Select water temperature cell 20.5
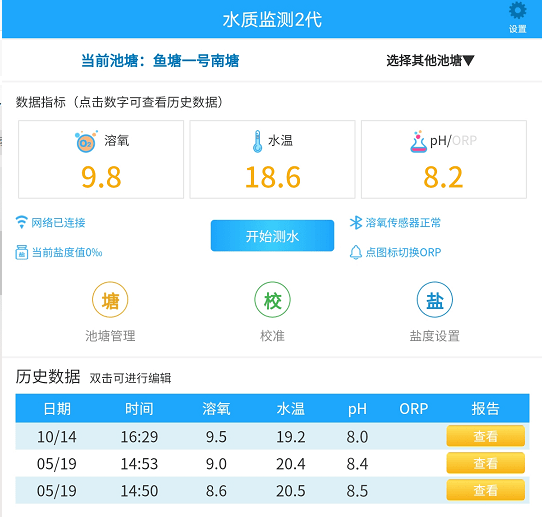This screenshot has width=542, height=517. pyautogui.click(x=291, y=491)
